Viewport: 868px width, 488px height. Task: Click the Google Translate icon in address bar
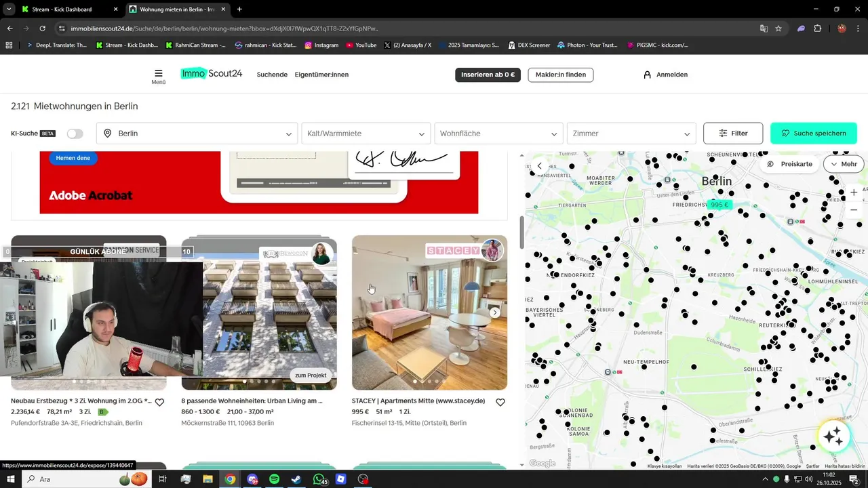764,28
